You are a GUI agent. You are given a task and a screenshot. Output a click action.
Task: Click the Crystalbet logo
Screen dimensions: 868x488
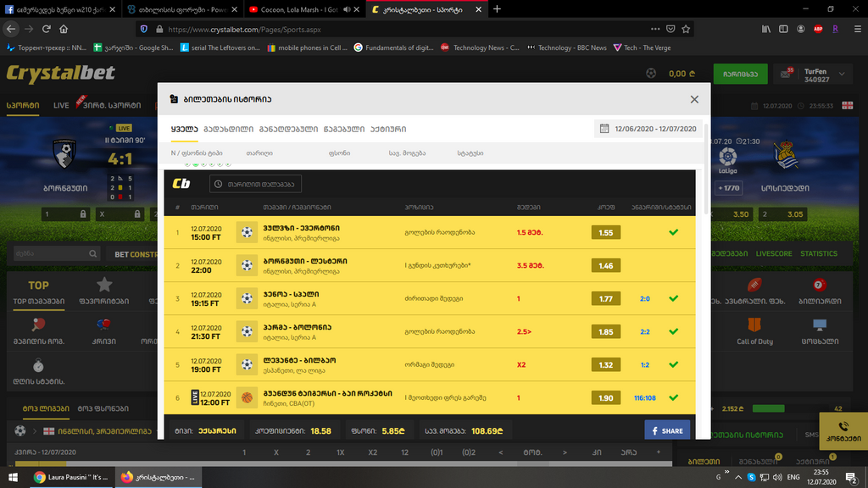pyautogui.click(x=60, y=73)
